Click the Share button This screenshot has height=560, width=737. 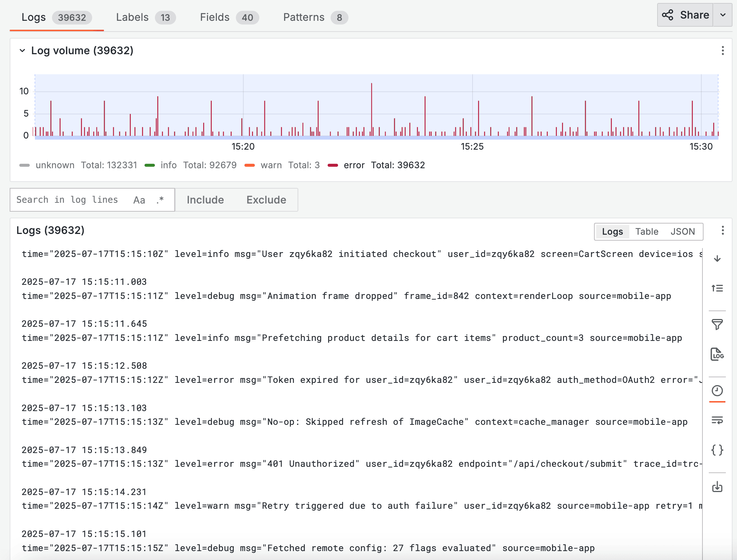click(x=685, y=15)
